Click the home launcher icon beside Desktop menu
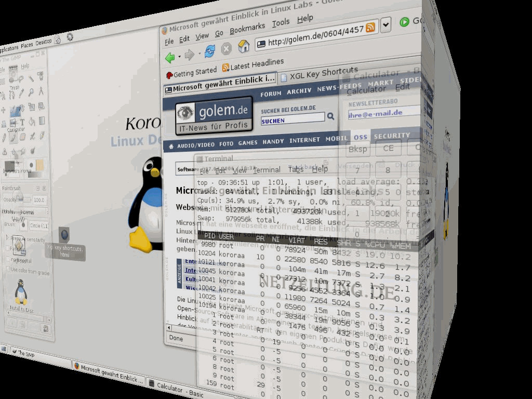Viewport: 532px width, 399px height. click(57, 39)
